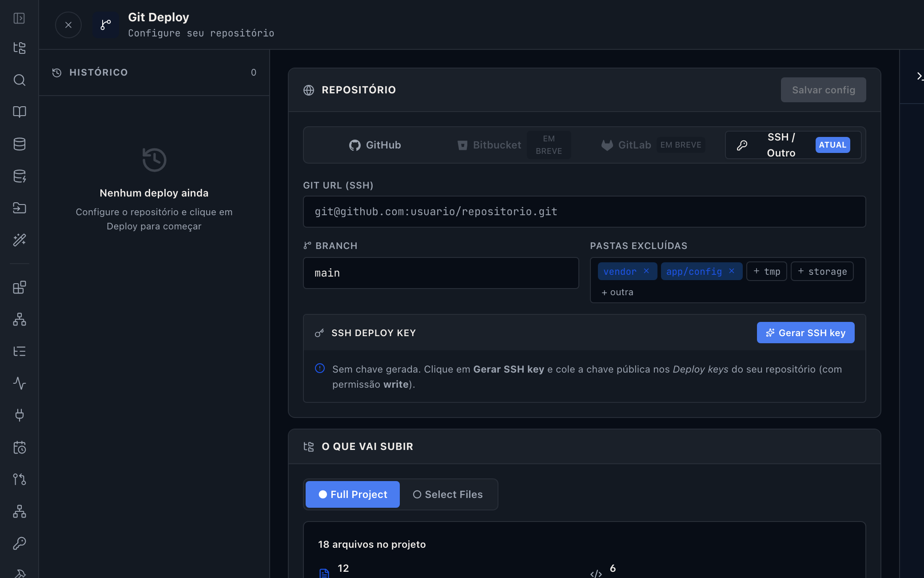Open the database icon in sidebar
Screen dimensions: 924x578
pos(19,144)
